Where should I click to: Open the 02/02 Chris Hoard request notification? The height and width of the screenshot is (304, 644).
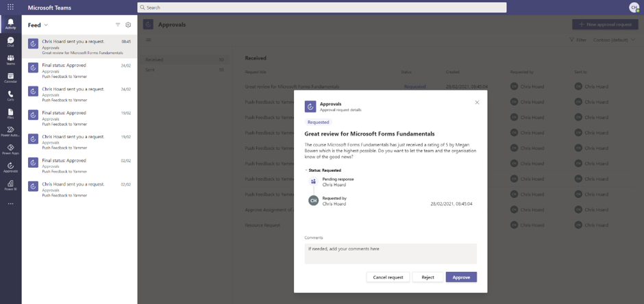point(79,189)
